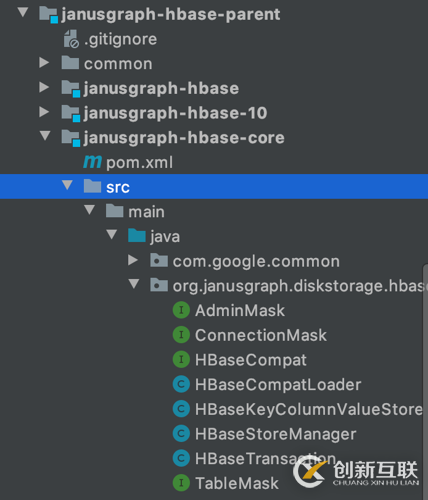Select the janusgraph-hbase-core label
The width and height of the screenshot is (428, 500).
(184, 138)
